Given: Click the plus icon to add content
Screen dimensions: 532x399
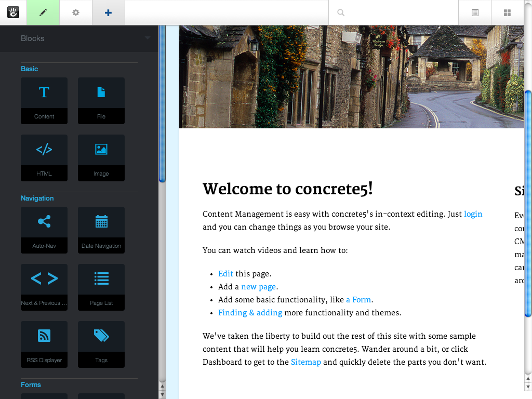Looking at the screenshot, I should pos(108,12).
